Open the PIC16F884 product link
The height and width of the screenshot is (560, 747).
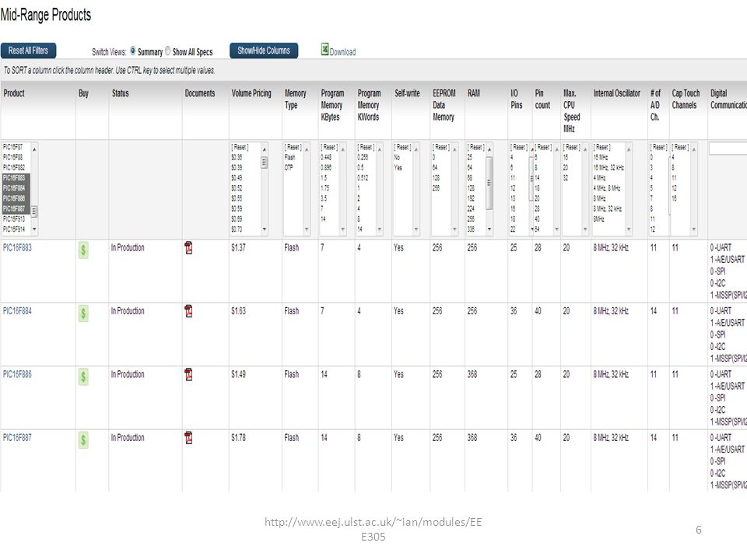coord(17,311)
